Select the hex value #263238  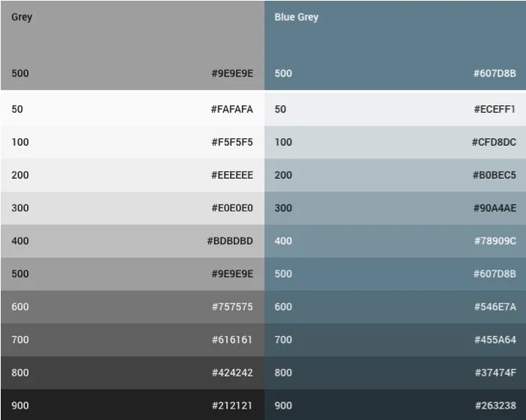(x=495, y=406)
